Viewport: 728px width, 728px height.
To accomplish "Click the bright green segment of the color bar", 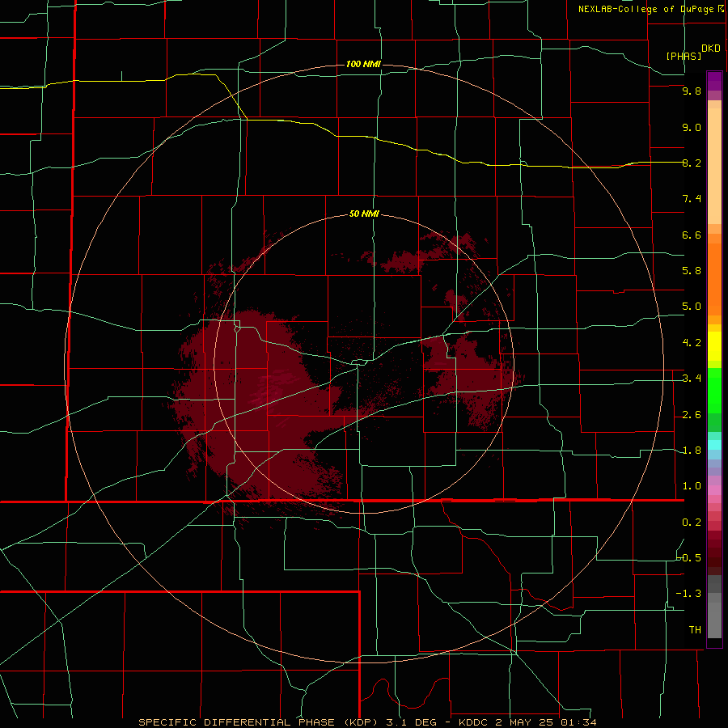I will coord(714,391).
